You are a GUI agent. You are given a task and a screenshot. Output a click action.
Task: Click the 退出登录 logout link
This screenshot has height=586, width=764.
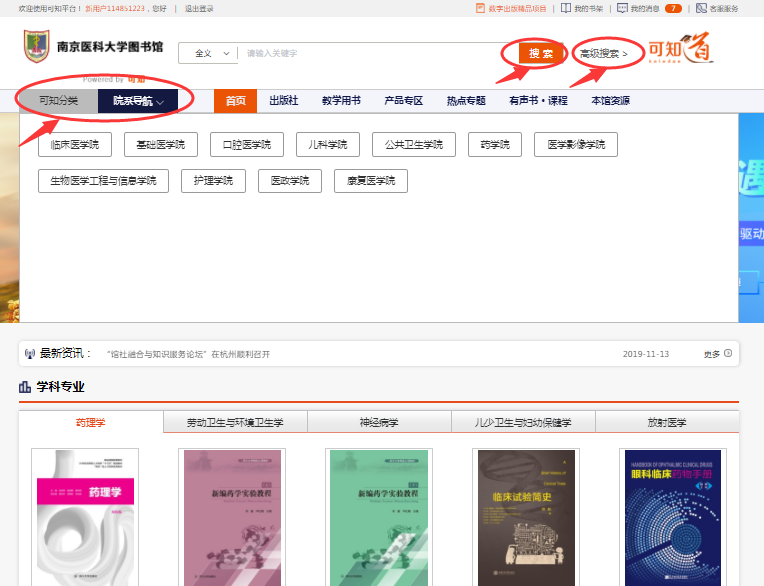pos(199,8)
